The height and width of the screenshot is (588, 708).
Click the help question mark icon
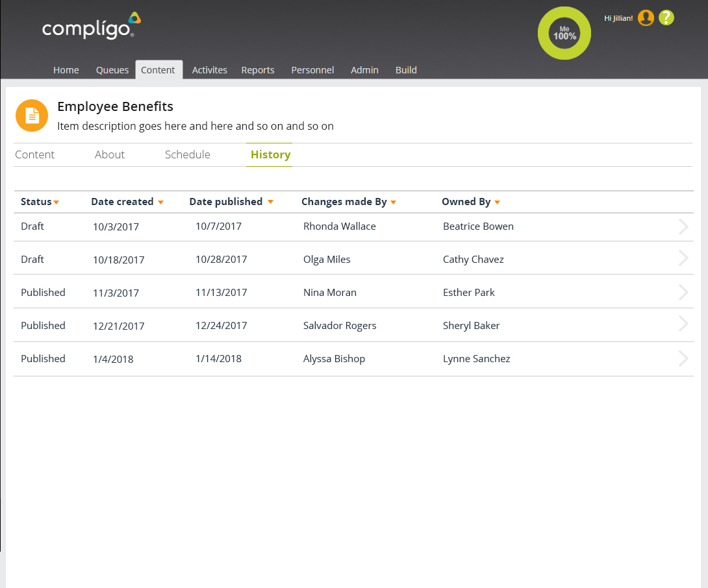click(666, 18)
